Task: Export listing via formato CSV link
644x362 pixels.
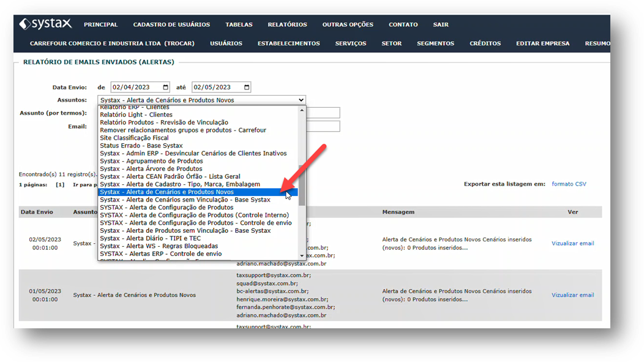Action: (569, 184)
